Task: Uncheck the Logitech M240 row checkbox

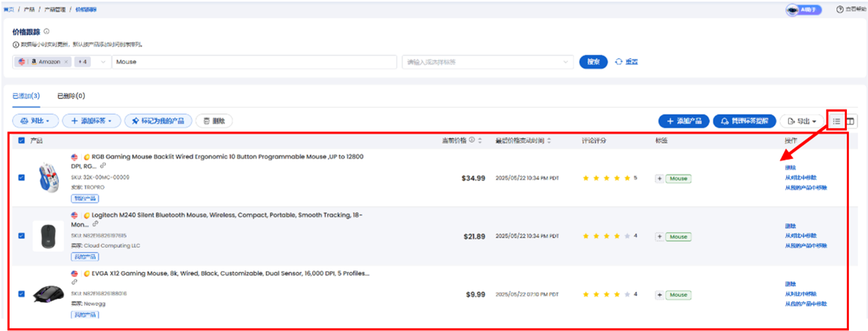Action: 21,235
